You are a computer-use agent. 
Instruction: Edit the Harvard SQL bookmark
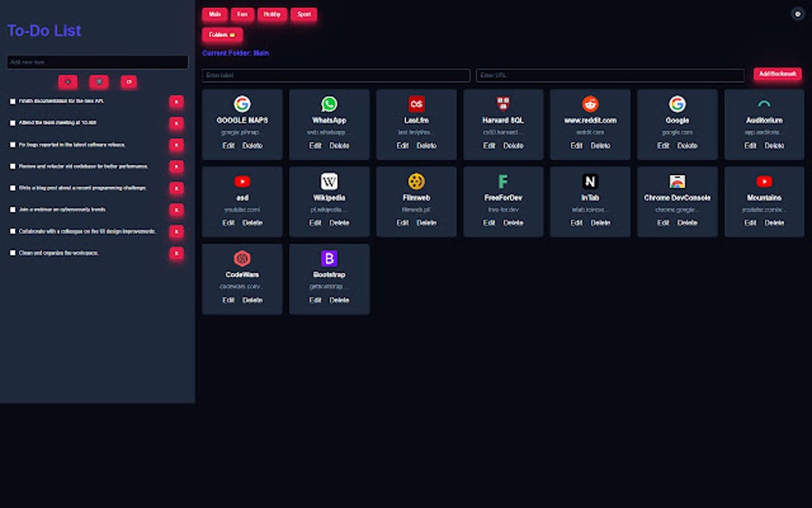coord(490,146)
